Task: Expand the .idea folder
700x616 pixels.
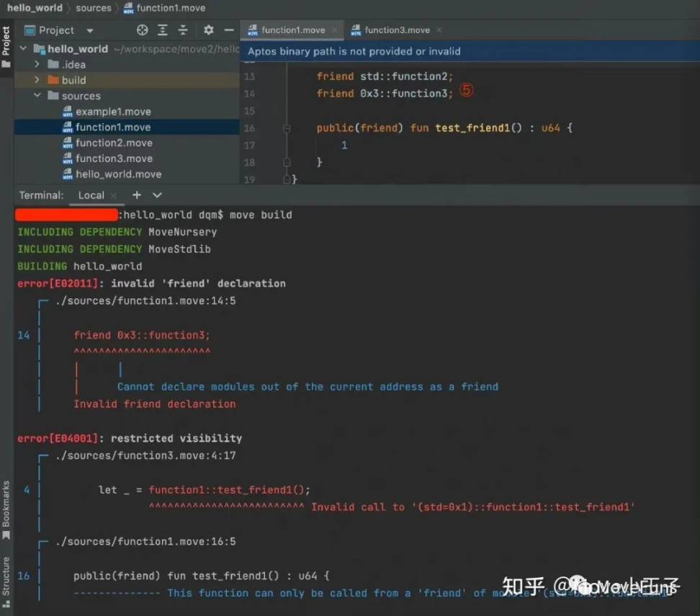Action: click(37, 65)
